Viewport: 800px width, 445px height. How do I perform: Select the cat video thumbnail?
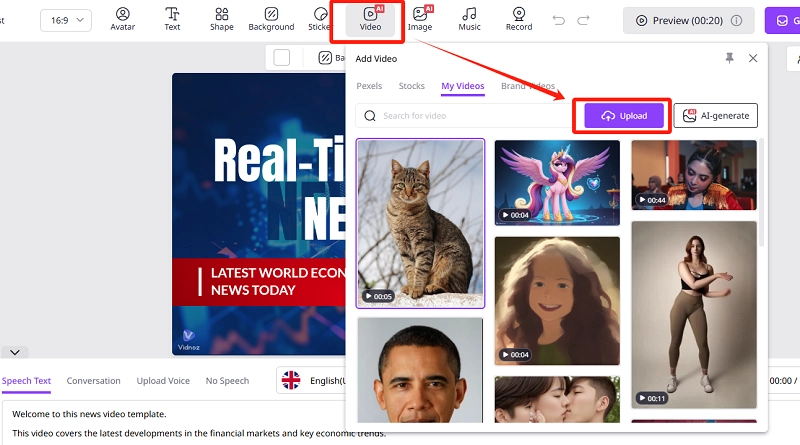click(420, 224)
